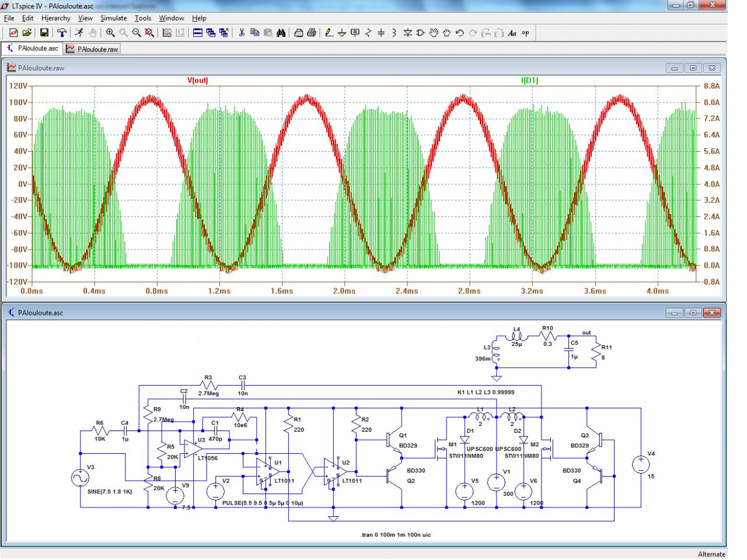Open the Hierarchy menu
This screenshot has width=747, height=560.
pos(56,18)
